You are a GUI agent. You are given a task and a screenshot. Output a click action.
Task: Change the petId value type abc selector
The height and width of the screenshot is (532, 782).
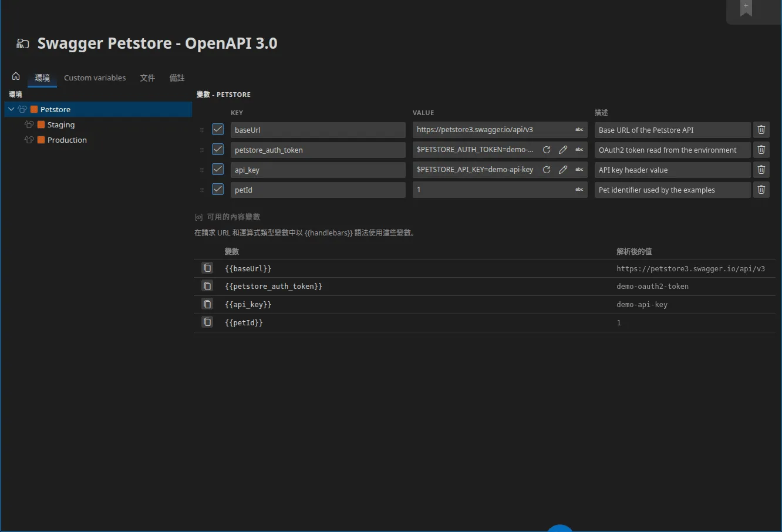[x=579, y=190]
